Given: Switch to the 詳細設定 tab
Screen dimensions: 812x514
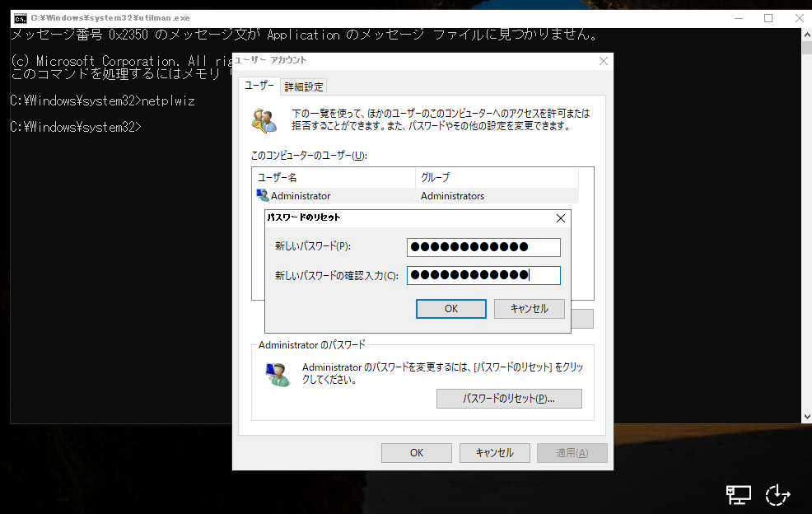Looking at the screenshot, I should click(304, 87).
